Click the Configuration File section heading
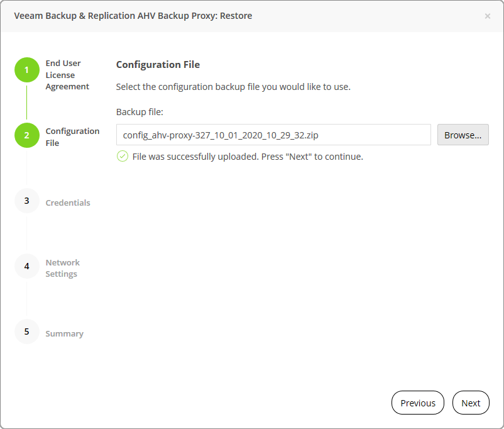 (158, 65)
